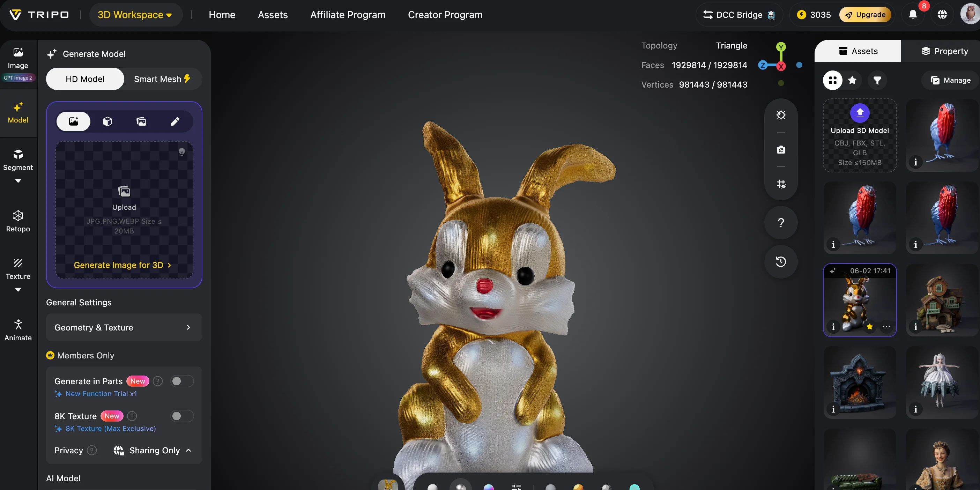Select the cottage house asset thumbnail
Image resolution: width=980 pixels, height=490 pixels.
click(941, 300)
